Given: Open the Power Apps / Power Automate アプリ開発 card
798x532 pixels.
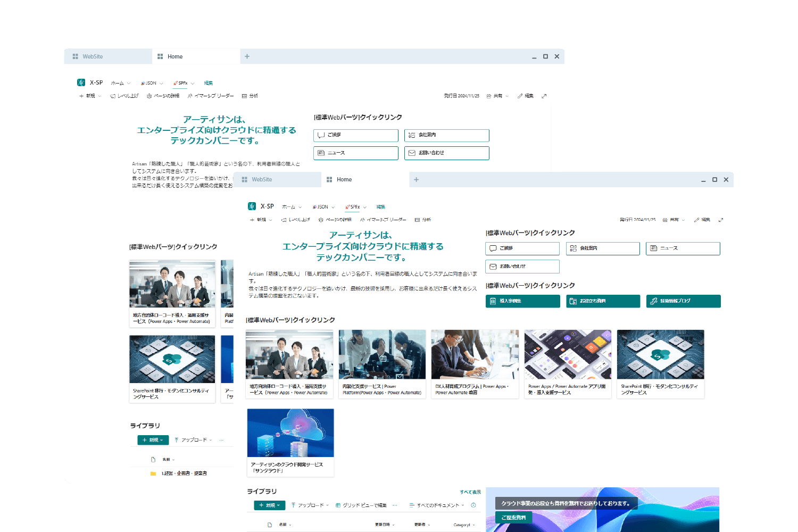Looking at the screenshot, I should tap(568, 364).
